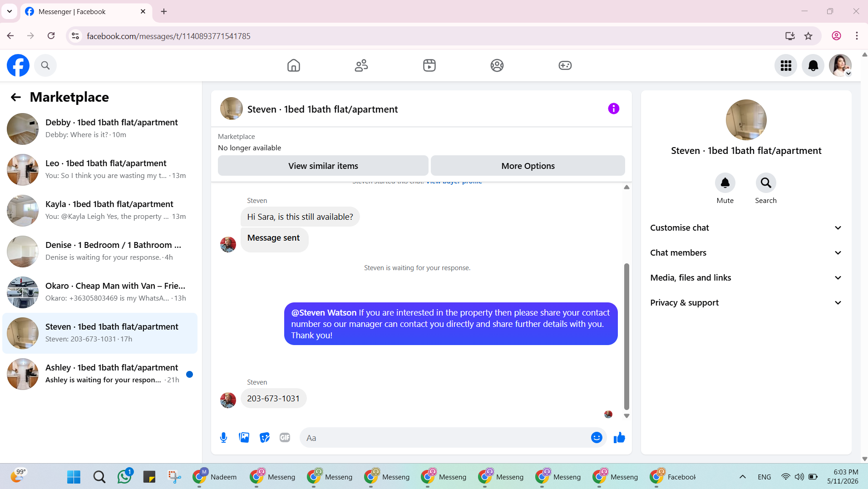Open Okaro's Cheap Man with Van chat
The height and width of the screenshot is (489, 868).
(x=100, y=292)
